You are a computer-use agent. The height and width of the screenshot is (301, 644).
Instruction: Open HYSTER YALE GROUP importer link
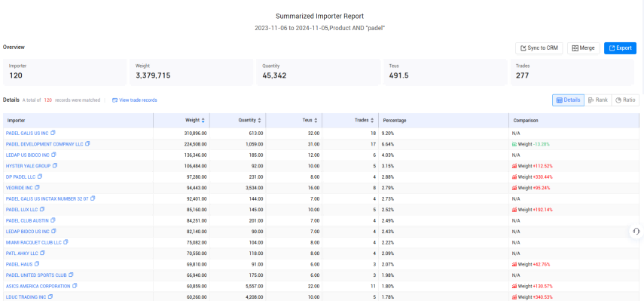(28, 166)
